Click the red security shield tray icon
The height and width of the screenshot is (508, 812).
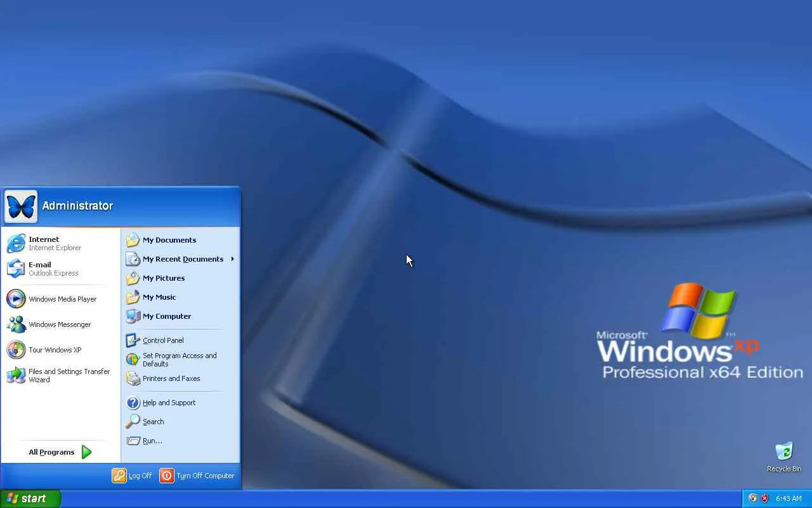click(764, 498)
